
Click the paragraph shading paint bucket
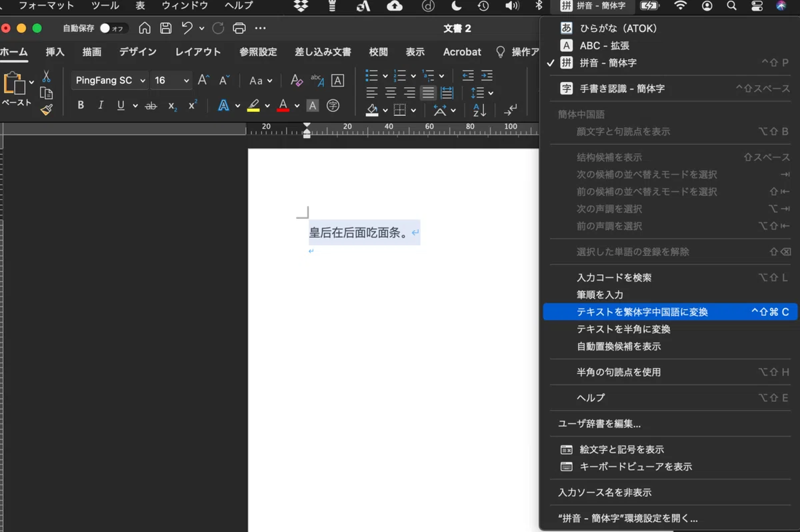tap(372, 110)
